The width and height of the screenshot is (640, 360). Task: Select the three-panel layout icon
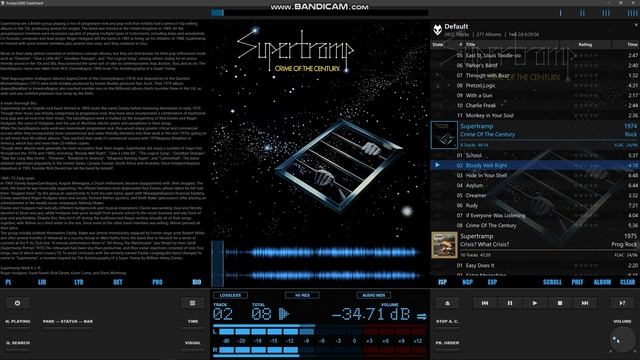point(606,13)
